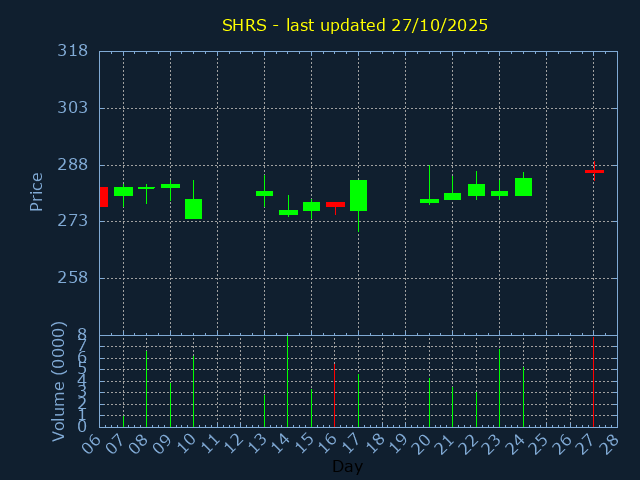Click the green candlestick on day 07
640x480 pixels.
[x=123, y=191]
